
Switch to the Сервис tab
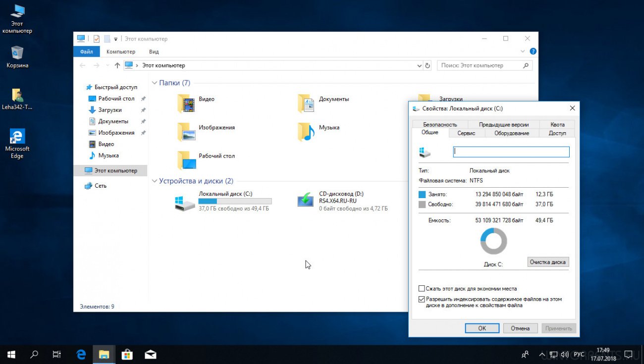tap(466, 133)
